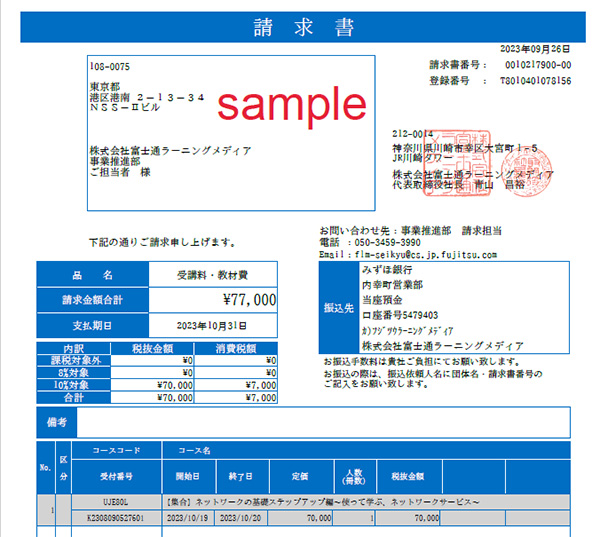This screenshot has width=600, height=537.
Task: Click sender postal code 212-0014
Action: [412, 134]
